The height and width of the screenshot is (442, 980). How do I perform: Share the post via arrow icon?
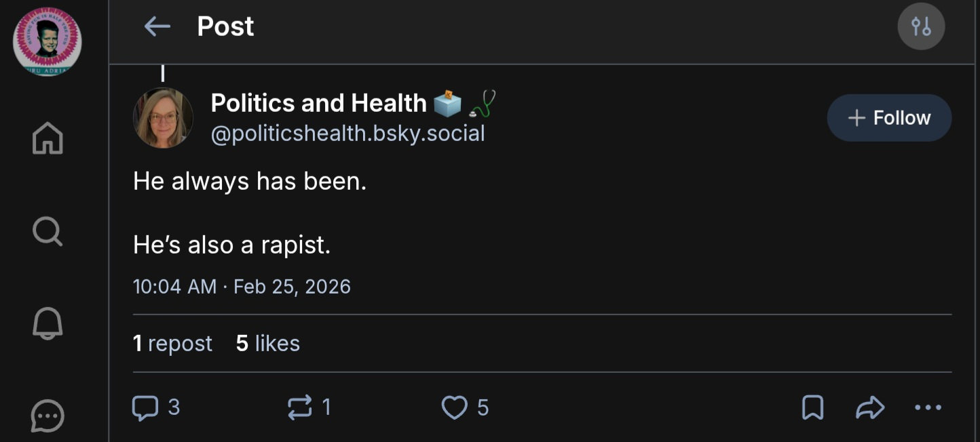(x=870, y=407)
